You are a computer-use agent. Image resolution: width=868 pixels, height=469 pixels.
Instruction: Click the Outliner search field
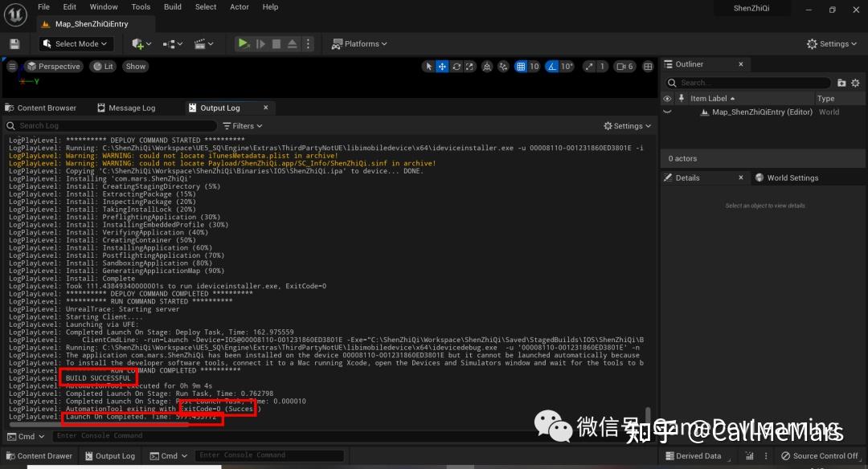(x=748, y=83)
